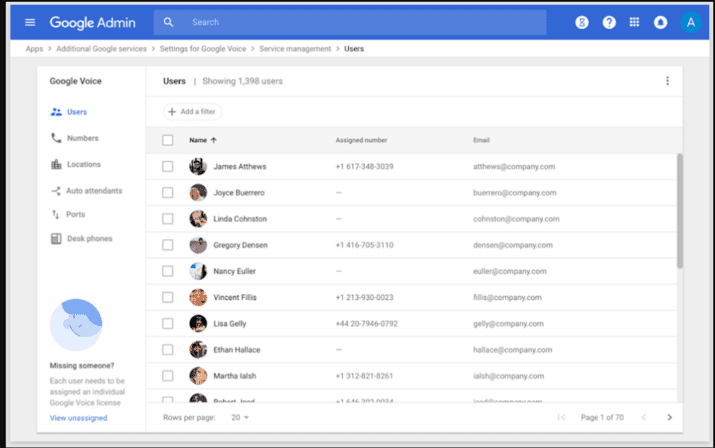Screen dimensions: 715x448
Task: Open the support assistant hourglass icon
Action: [x=582, y=22]
